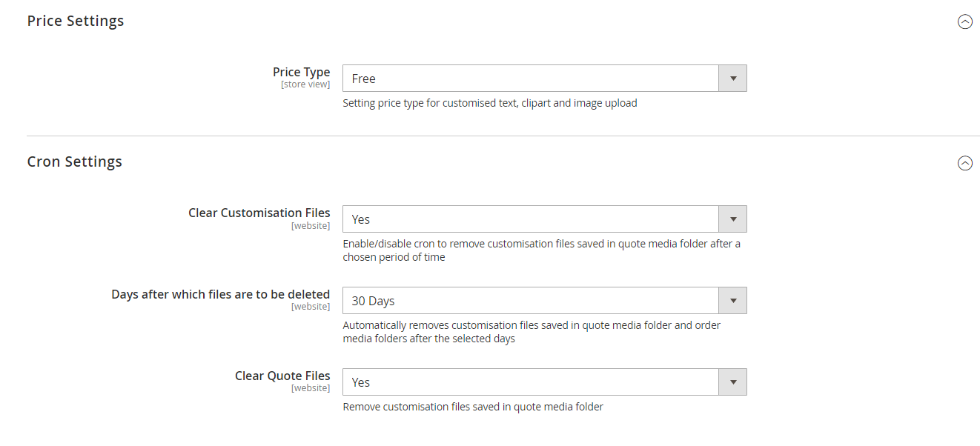Click the circled chevron beside Cron Settings
This screenshot has height=446, width=980.
(965, 163)
